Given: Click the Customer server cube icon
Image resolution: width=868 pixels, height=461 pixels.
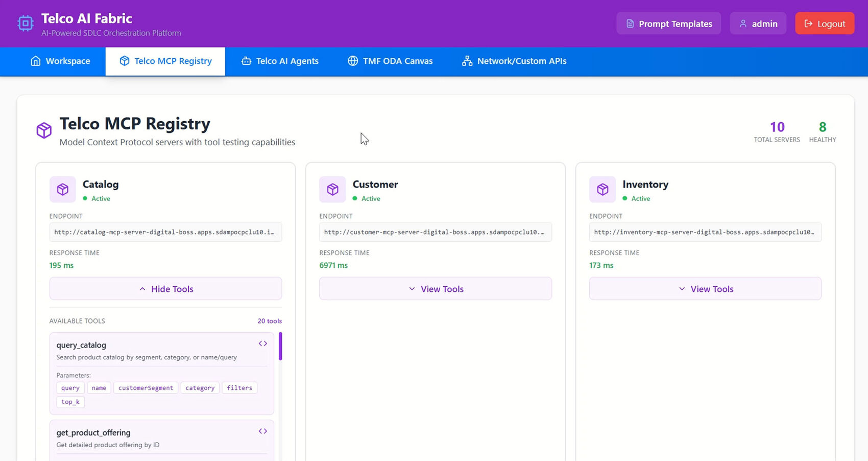Looking at the screenshot, I should pyautogui.click(x=332, y=190).
